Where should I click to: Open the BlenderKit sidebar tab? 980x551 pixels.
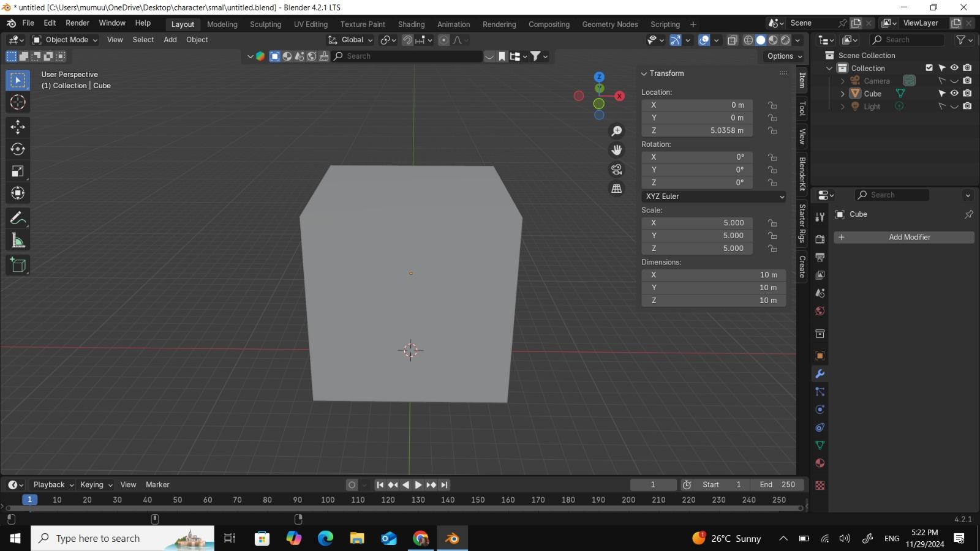(x=802, y=173)
